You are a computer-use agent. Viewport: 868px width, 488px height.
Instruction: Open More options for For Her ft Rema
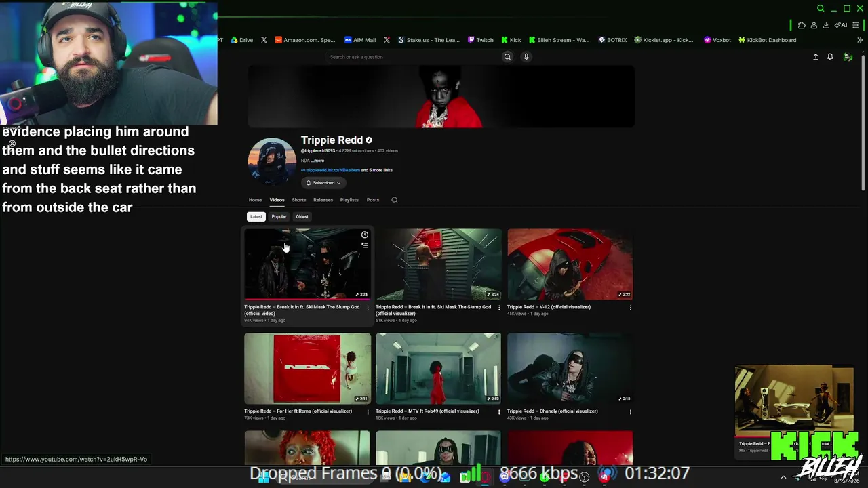tap(368, 412)
